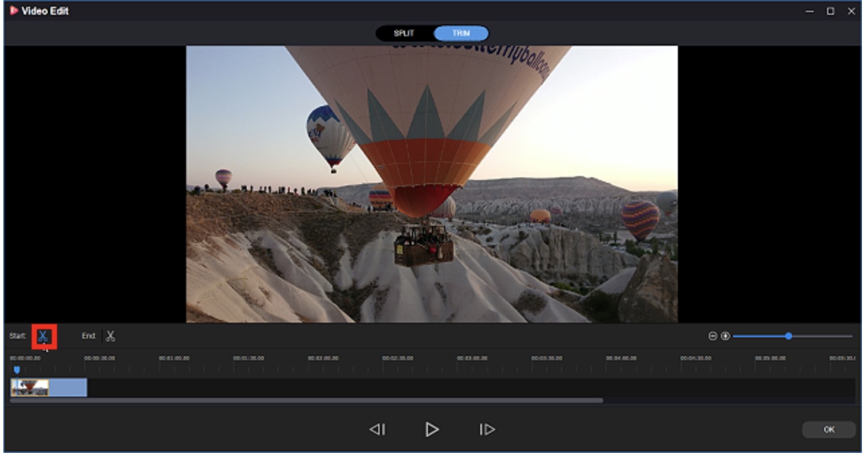Select the balloon clip thumbnail in timeline
This screenshot has height=461, width=868.
(x=30, y=387)
